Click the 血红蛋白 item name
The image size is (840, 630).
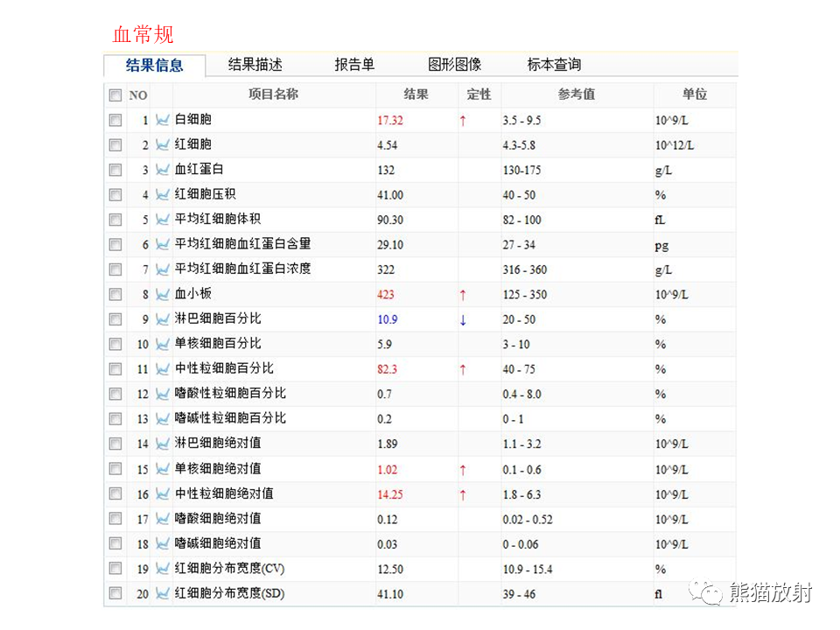pyautogui.click(x=199, y=169)
